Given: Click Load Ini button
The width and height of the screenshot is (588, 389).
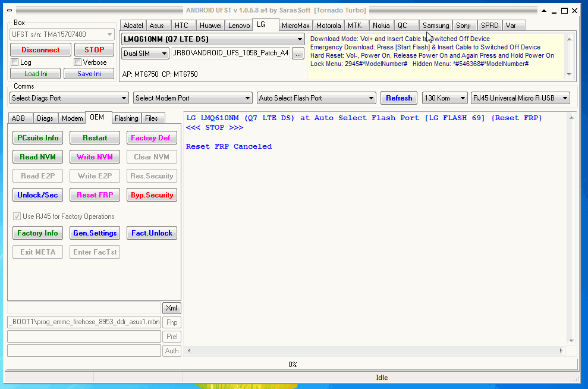Looking at the screenshot, I should click(36, 74).
